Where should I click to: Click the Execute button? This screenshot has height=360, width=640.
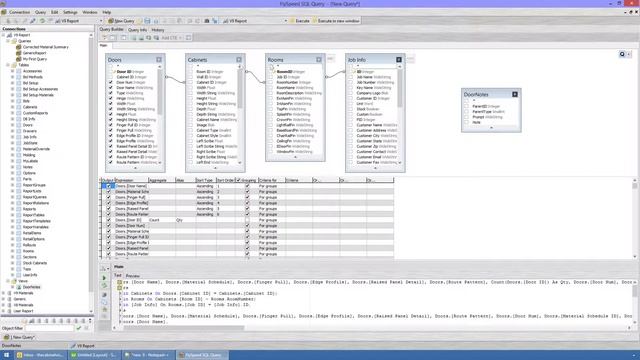[x=299, y=21]
